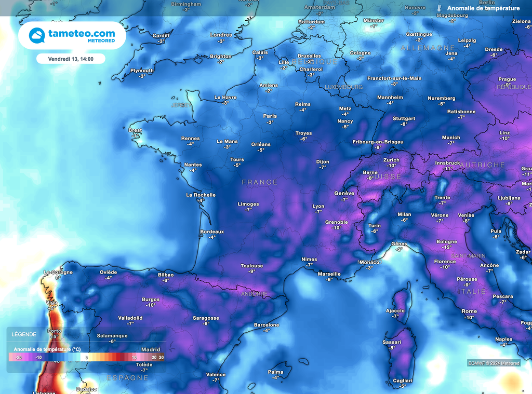Click the Grenoble city label
Image resolution: width=532 pixels, height=394 pixels.
coord(337,222)
